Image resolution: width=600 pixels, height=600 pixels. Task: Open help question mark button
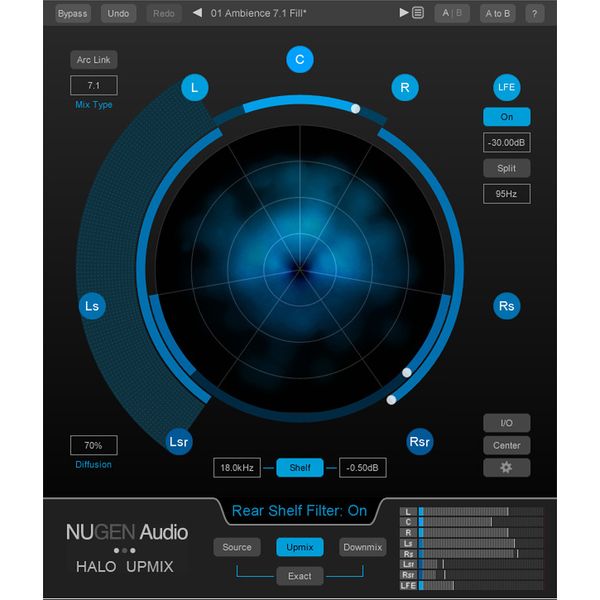point(534,14)
